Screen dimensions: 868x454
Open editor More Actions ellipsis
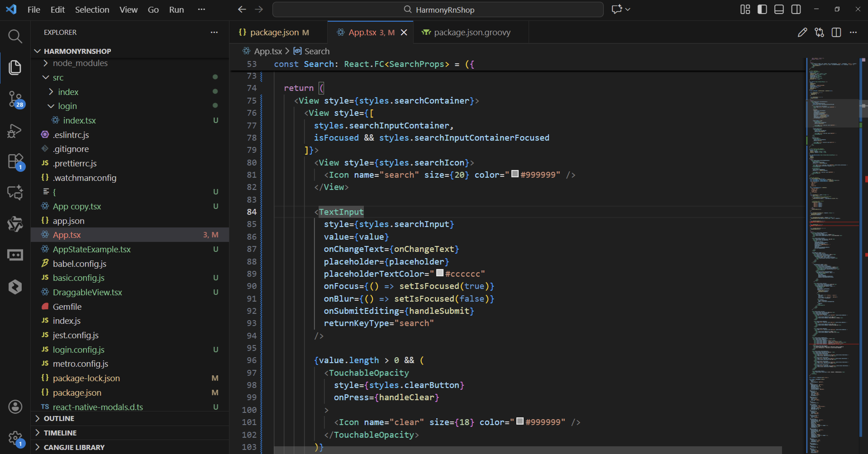(853, 32)
